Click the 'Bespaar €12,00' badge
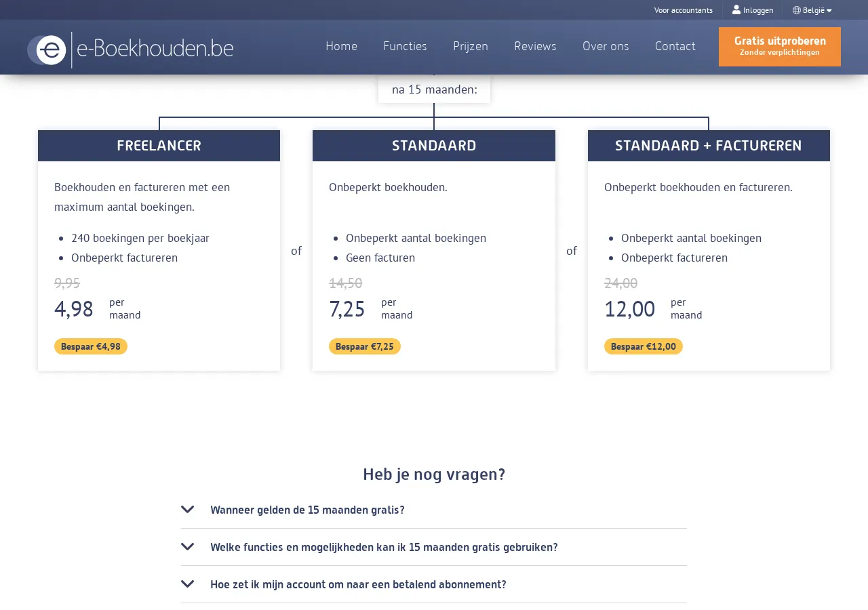 point(644,346)
